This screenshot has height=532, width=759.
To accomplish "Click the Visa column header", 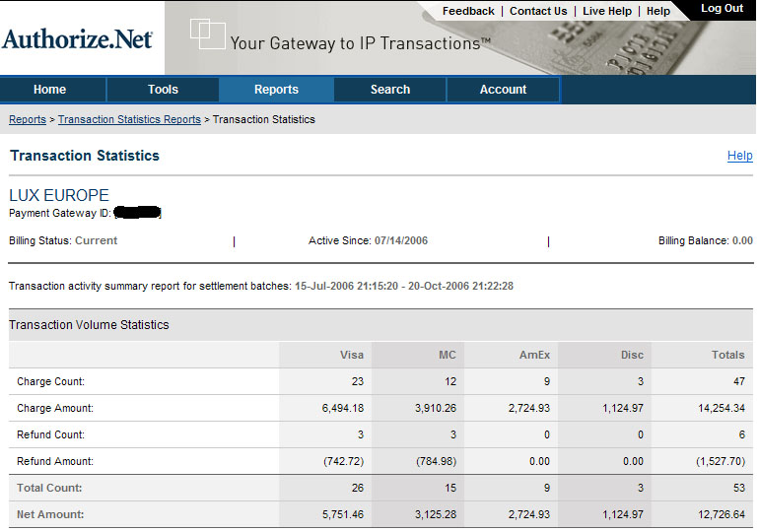I will (352, 355).
